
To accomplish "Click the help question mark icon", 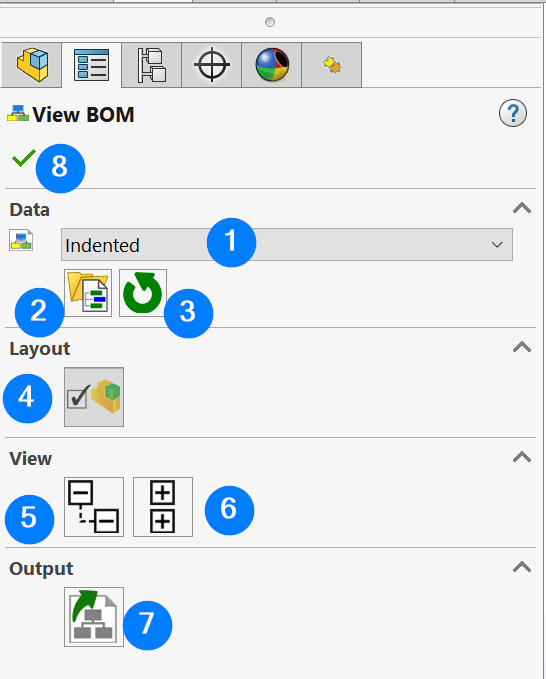I will (513, 113).
